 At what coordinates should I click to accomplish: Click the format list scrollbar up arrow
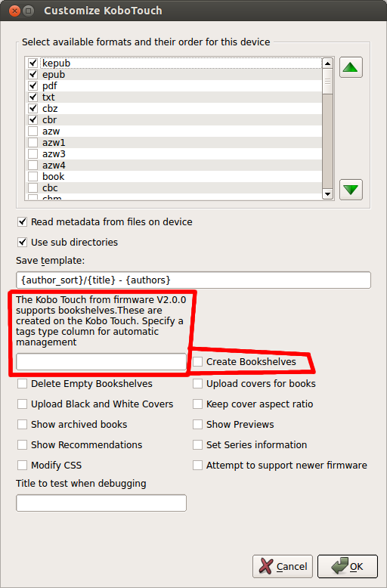327,63
